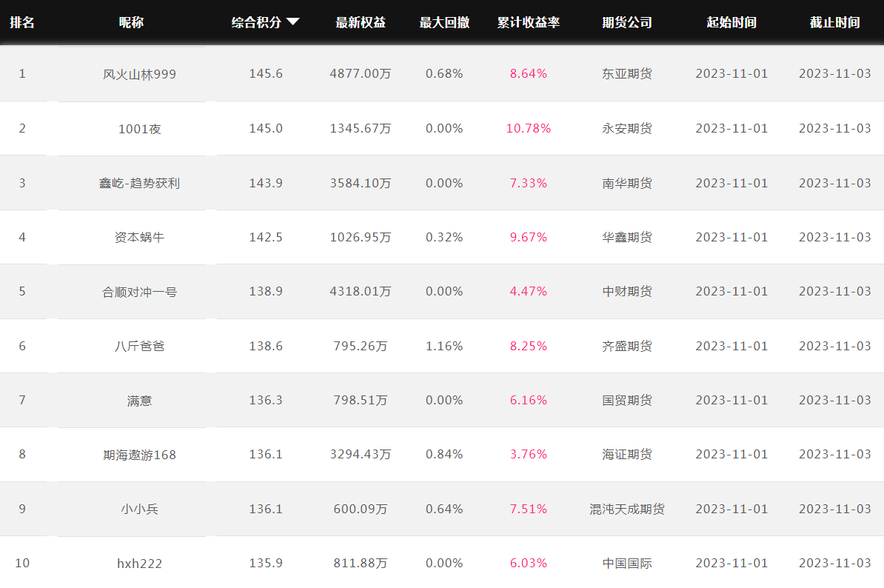Screen dimensions: 884x588
Task: Click equity value 3294.43万
Action: point(361,455)
